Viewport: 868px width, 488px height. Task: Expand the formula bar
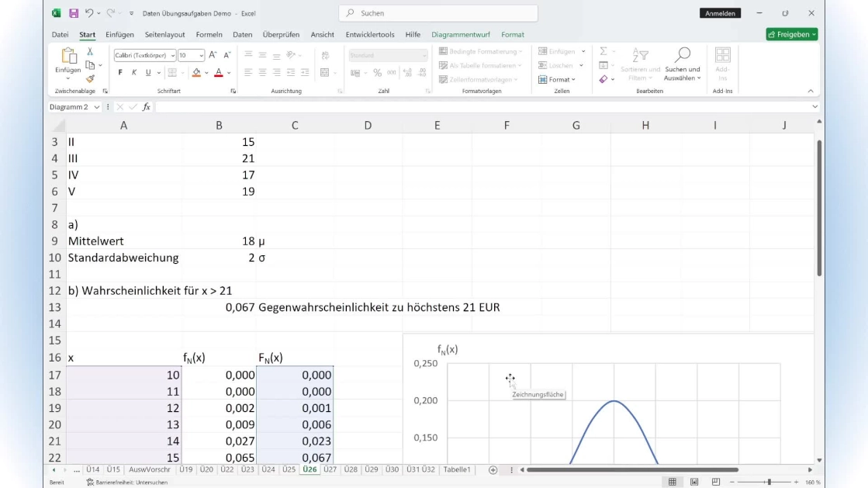click(x=814, y=107)
